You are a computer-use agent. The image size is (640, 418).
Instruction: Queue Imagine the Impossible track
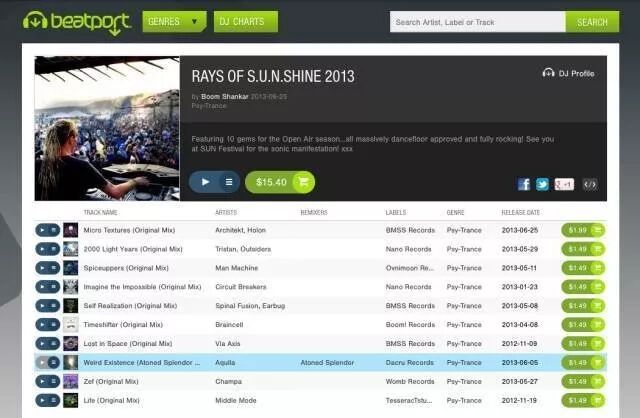tap(53, 287)
